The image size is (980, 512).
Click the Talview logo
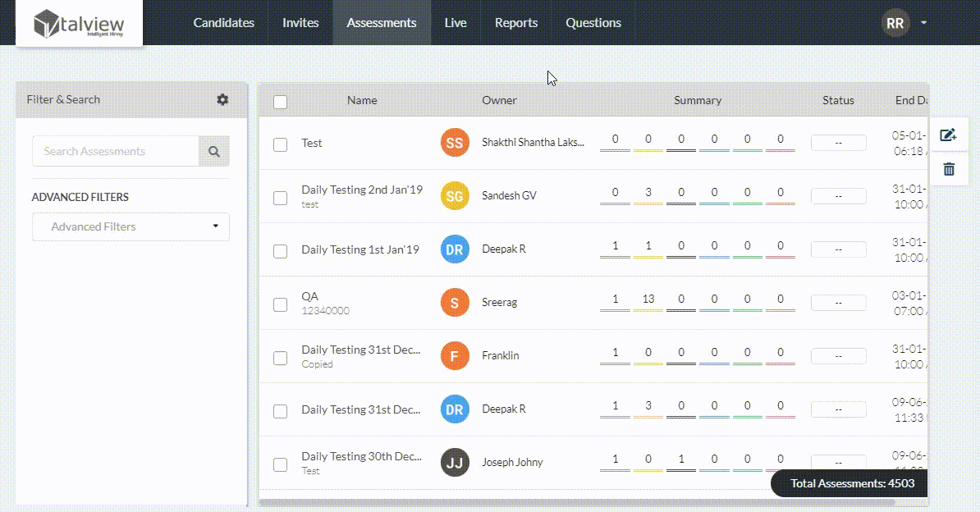79,24
